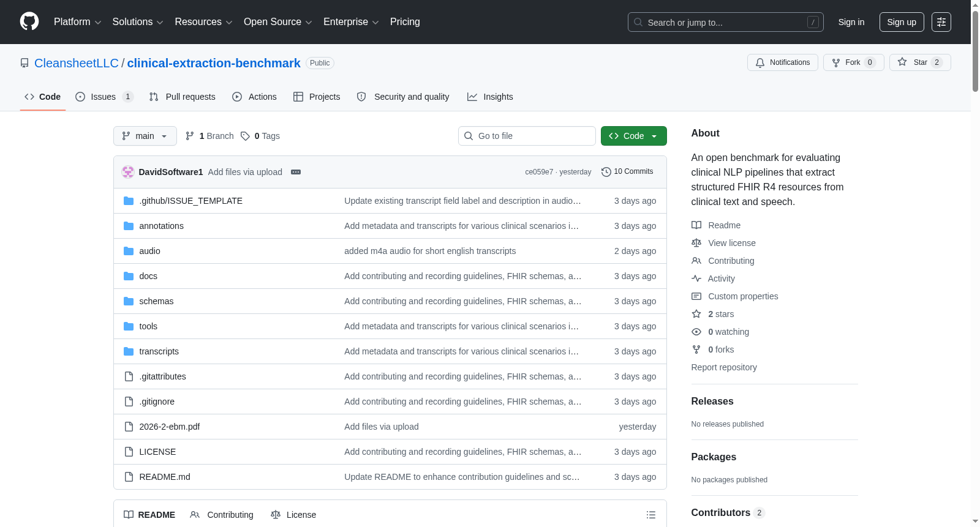This screenshot has height=527, width=980.
Task: Open the README outline icon
Action: 651,515
